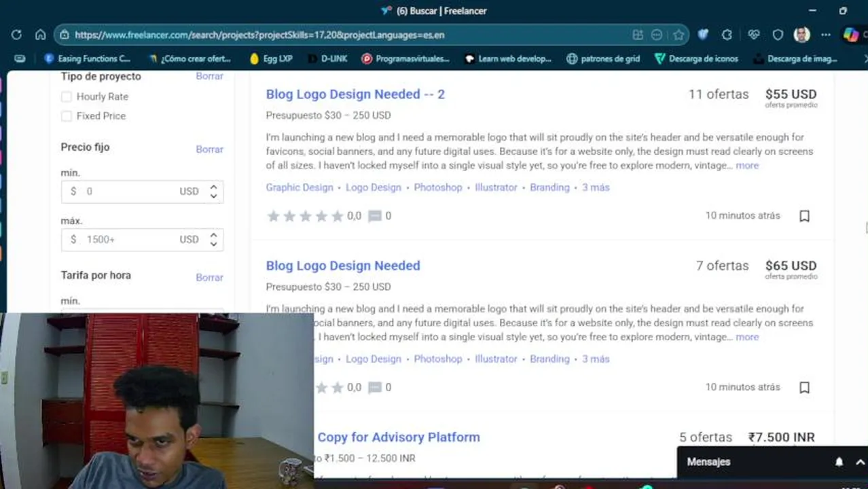This screenshot has width=868, height=489.
Task: Bookmark the 11 ofertas project
Action: (x=804, y=216)
